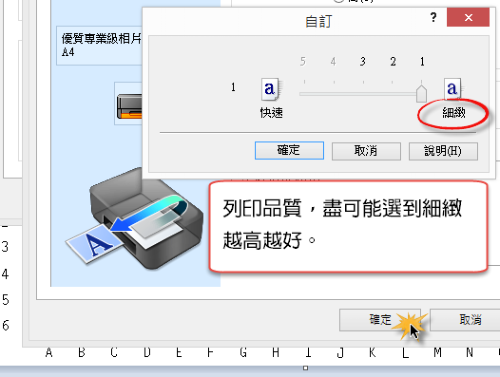Set print quality slider to level 3

pyautogui.click(x=363, y=94)
